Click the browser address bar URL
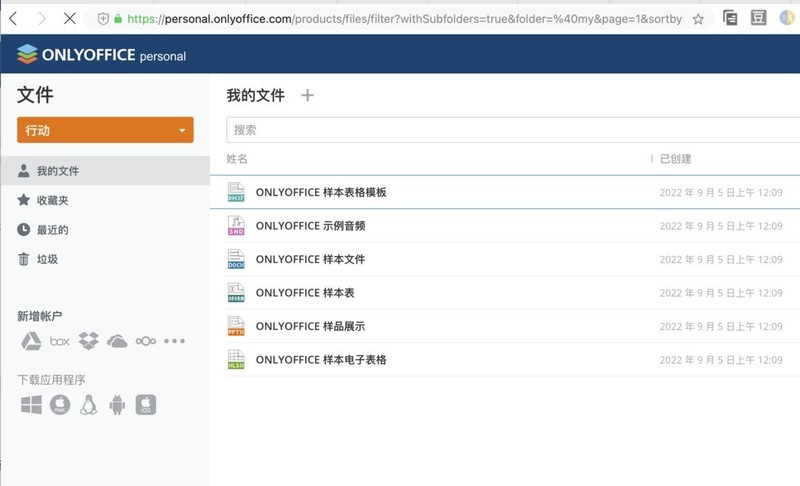Screen dimensions: 800x486 click(405, 19)
